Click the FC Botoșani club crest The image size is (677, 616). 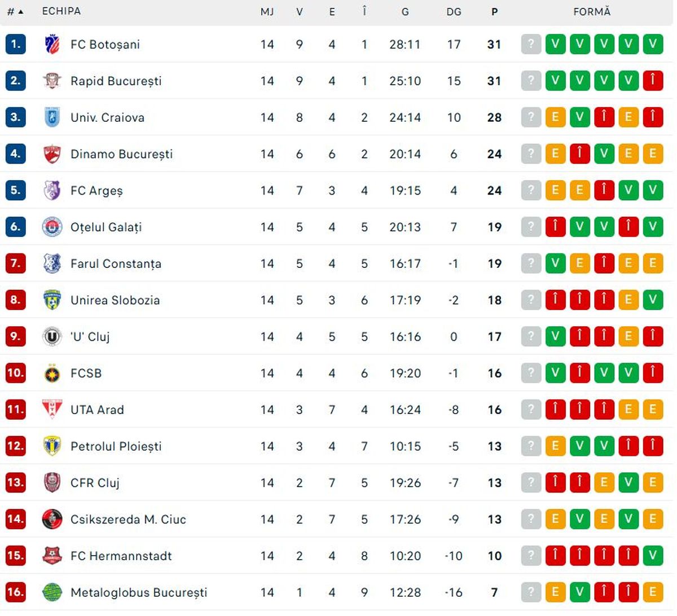(x=52, y=45)
